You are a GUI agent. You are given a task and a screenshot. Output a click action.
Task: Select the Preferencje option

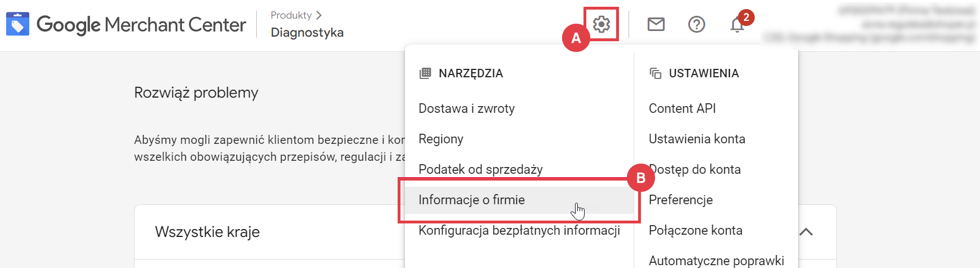pos(680,200)
